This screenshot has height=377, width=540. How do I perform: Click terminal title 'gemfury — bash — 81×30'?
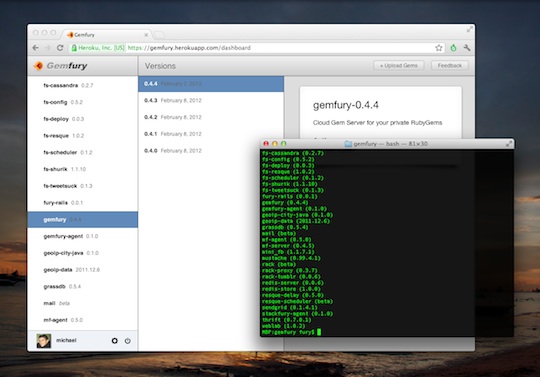click(x=391, y=144)
